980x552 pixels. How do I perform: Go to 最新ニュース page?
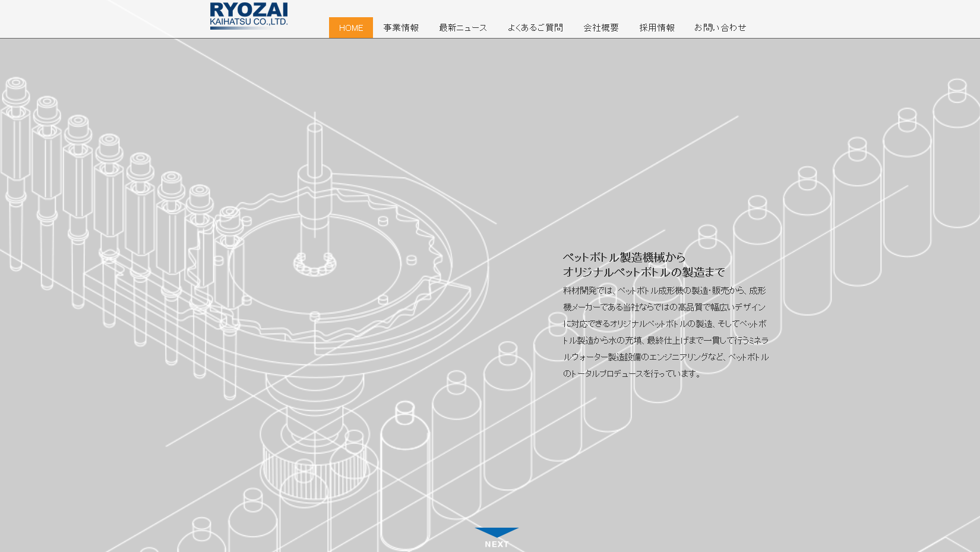coord(463,28)
